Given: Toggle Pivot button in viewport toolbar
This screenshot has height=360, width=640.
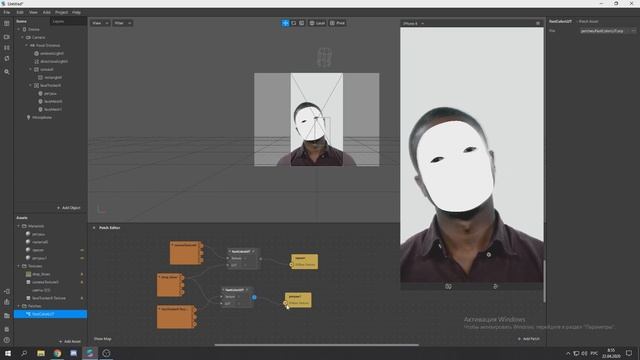Looking at the screenshot, I should click(x=338, y=23).
